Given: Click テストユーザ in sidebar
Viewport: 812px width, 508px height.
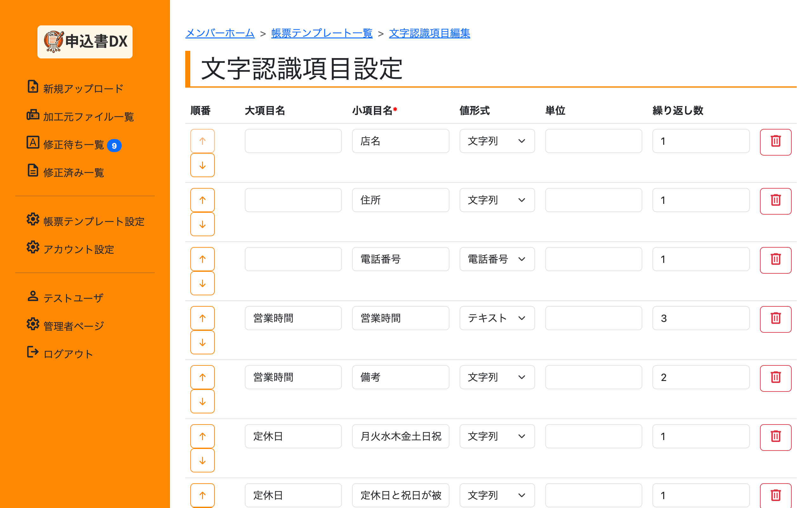Looking at the screenshot, I should pos(65,297).
